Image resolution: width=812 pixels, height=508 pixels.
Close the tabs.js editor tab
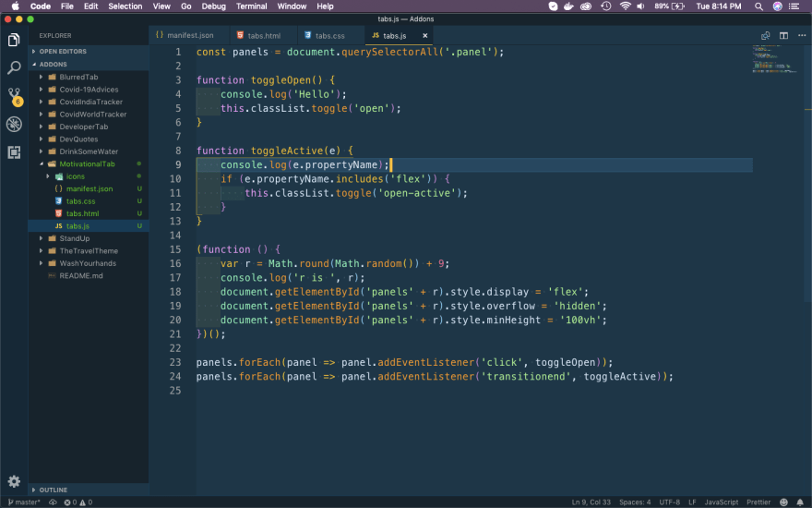[425, 36]
